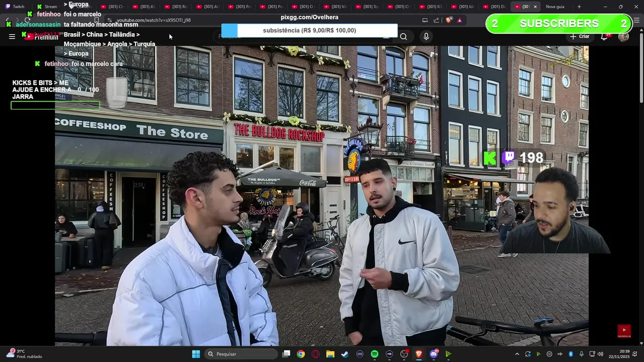Switch to the (301) ICE tab
This screenshot has width=644, height=362.
point(431,7)
